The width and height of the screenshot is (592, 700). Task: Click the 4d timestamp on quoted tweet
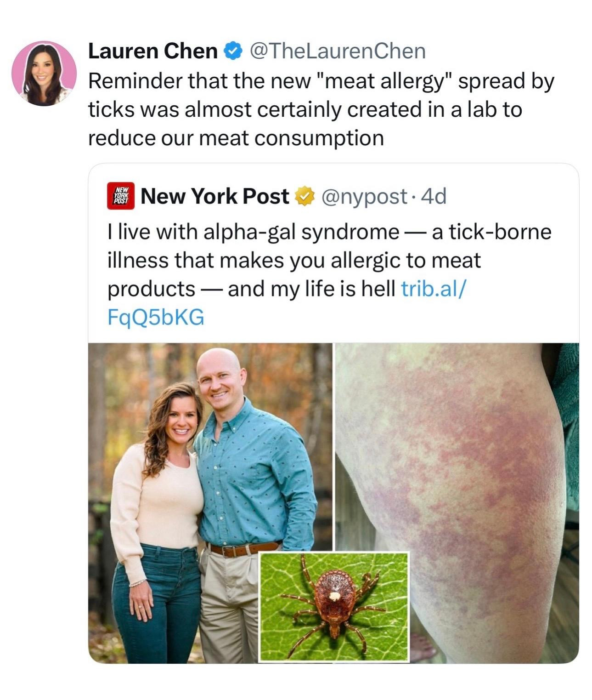pyautogui.click(x=433, y=197)
